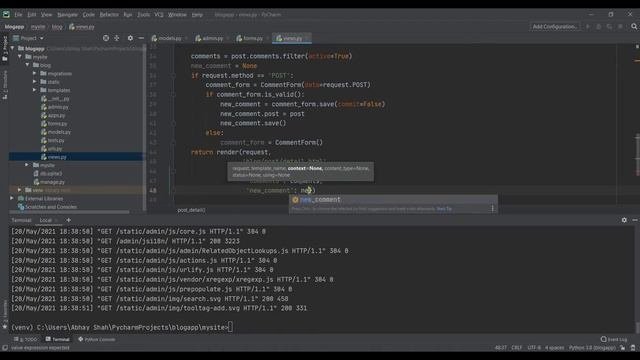Switch to the forms.py editor tab
Viewport: 640px width, 360px height.
(250, 38)
